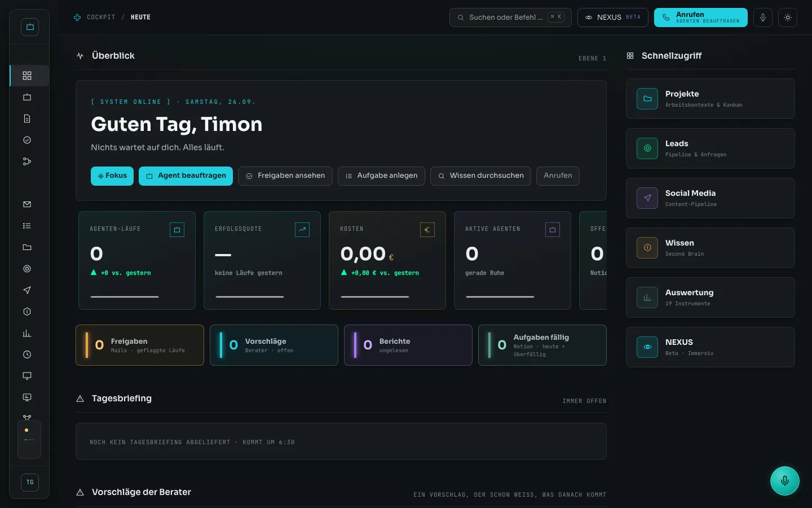Select the check-circle approvals icon in the sidebar
812x508 pixels.
coord(27,140)
